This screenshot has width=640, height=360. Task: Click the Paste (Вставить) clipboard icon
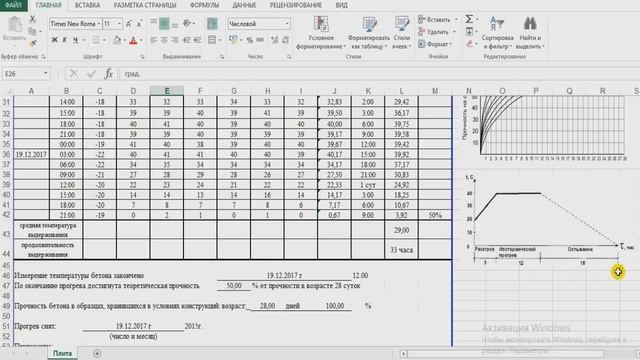click(x=15, y=24)
